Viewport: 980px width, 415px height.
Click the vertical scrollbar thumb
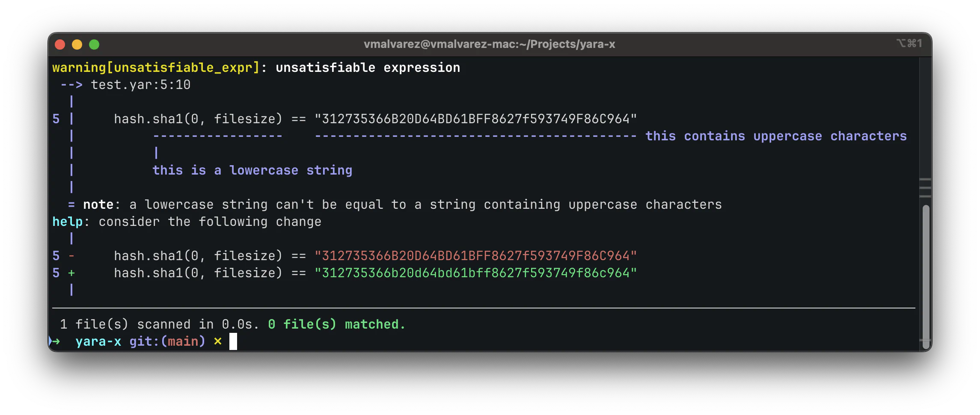tap(926, 272)
